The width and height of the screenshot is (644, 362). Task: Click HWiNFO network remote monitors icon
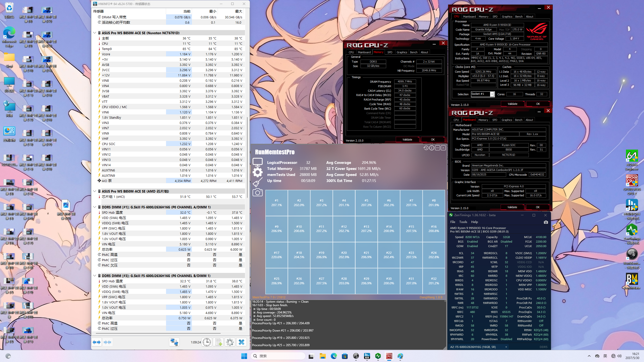point(174,342)
